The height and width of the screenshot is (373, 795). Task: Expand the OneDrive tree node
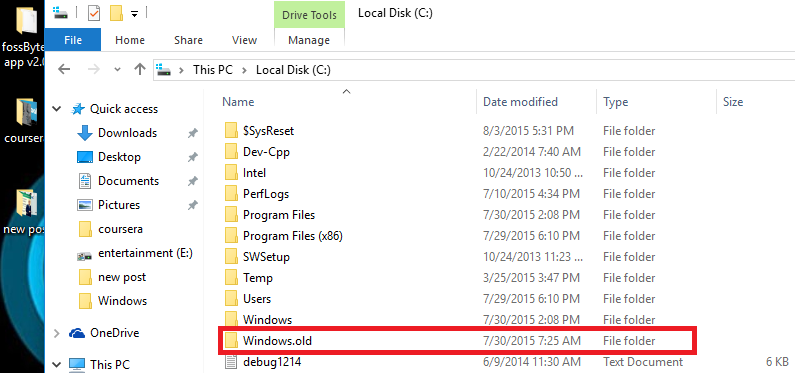tap(57, 333)
